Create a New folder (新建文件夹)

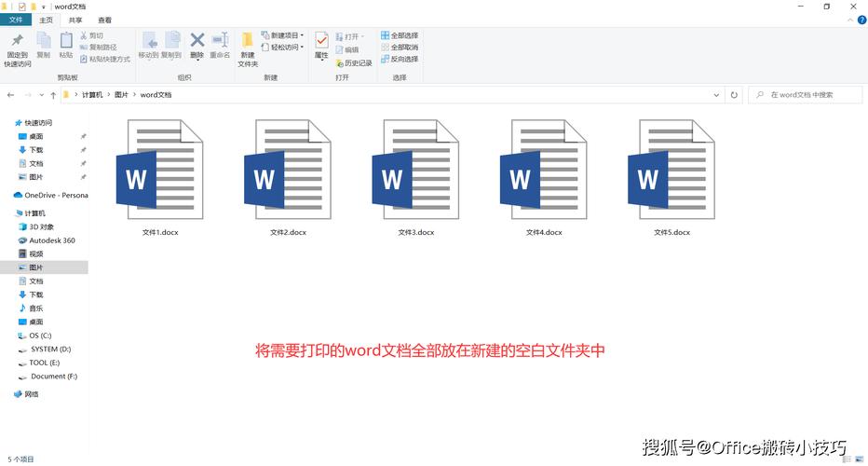click(248, 48)
